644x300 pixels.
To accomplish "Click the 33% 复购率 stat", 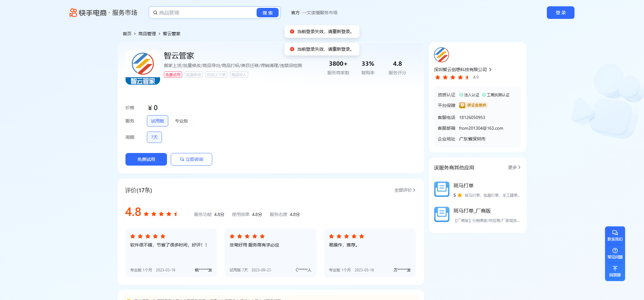I will pyautogui.click(x=368, y=68).
